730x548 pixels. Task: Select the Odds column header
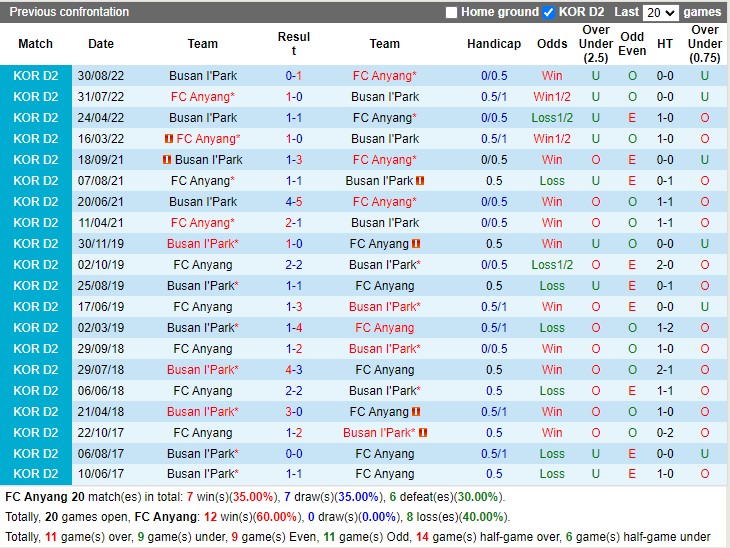tap(552, 44)
